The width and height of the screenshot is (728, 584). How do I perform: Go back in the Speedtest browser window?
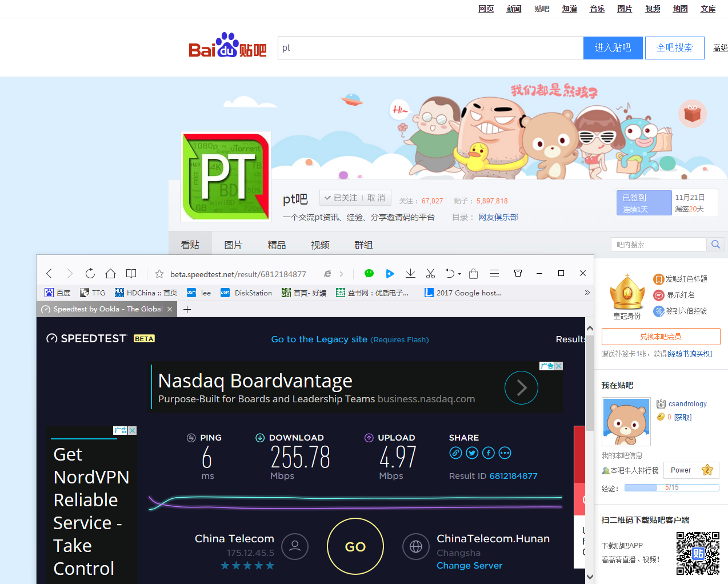(49, 274)
